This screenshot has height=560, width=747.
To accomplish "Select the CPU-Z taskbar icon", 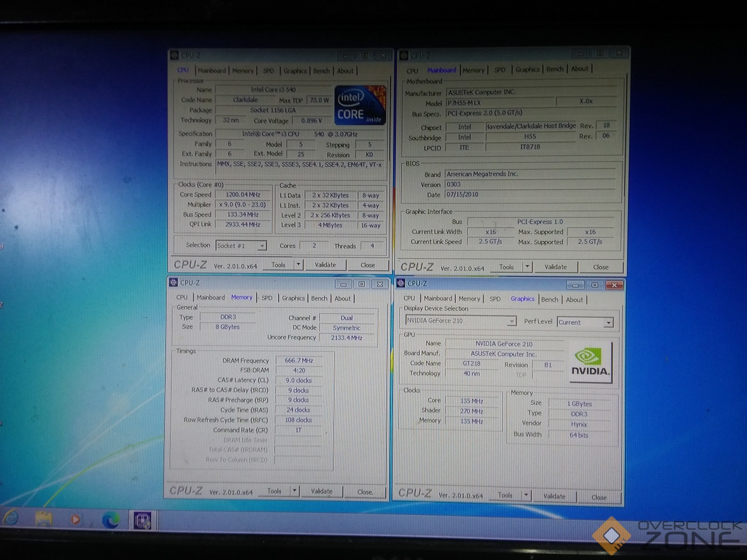I will pyautogui.click(x=142, y=520).
